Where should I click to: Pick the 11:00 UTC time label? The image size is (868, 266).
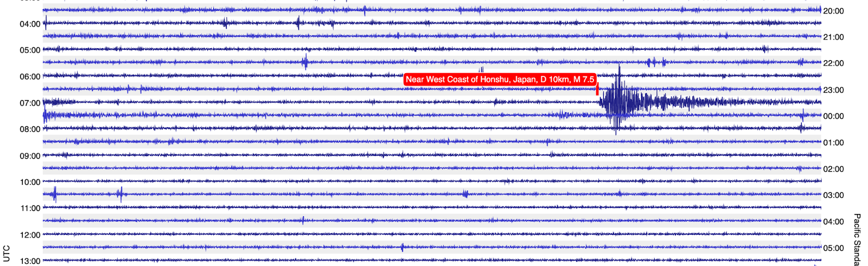(30, 209)
